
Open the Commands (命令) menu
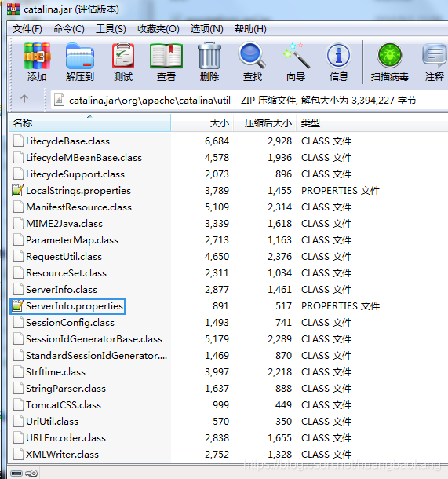tap(69, 29)
